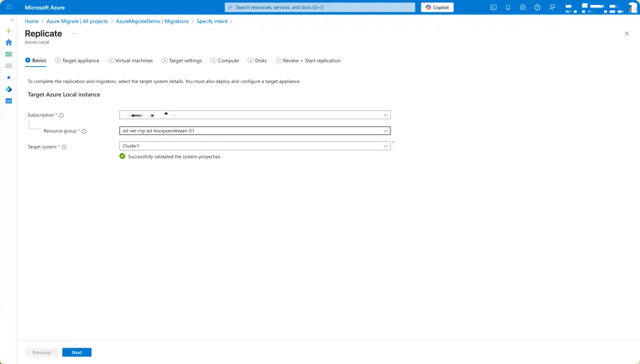Open the portal waffle menu
Image resolution: width=640 pixels, height=364 pixels.
[x=9, y=7]
